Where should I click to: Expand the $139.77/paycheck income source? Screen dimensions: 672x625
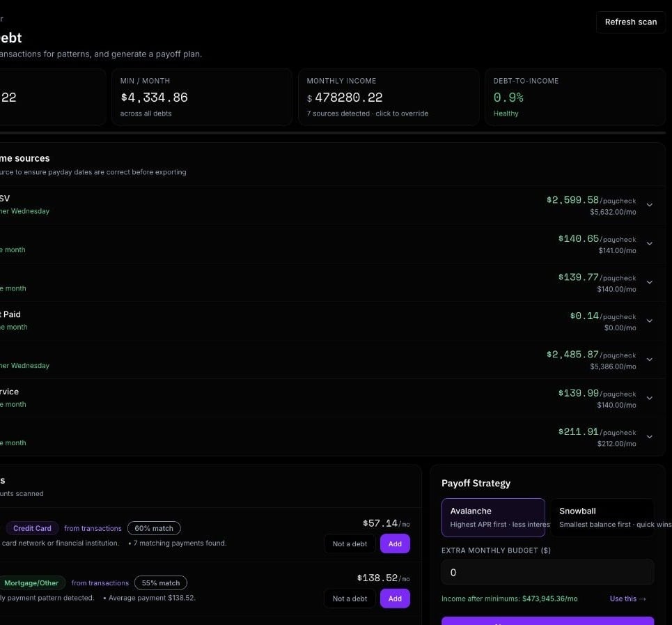coord(649,282)
